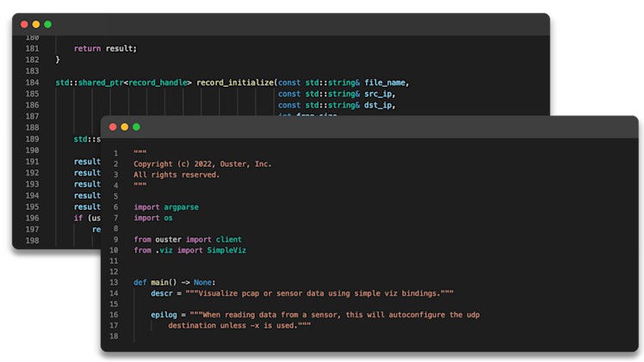Click 'descr' variable on line 14

click(162, 293)
